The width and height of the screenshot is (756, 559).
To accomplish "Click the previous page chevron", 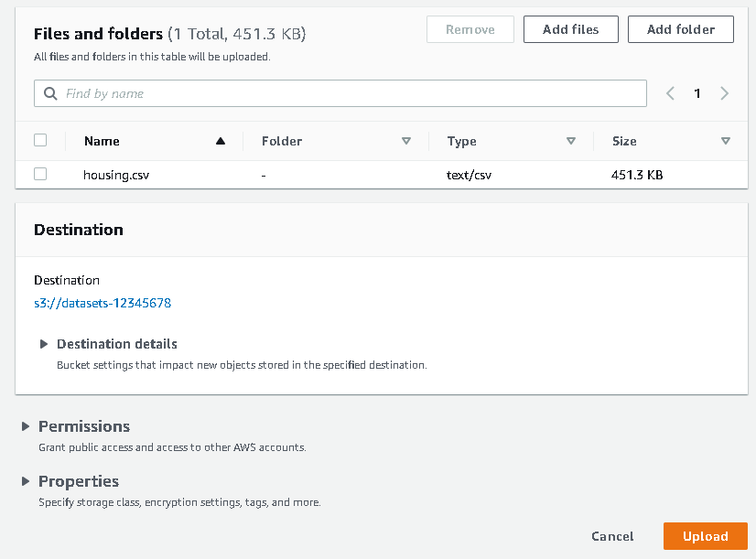I will click(x=669, y=93).
